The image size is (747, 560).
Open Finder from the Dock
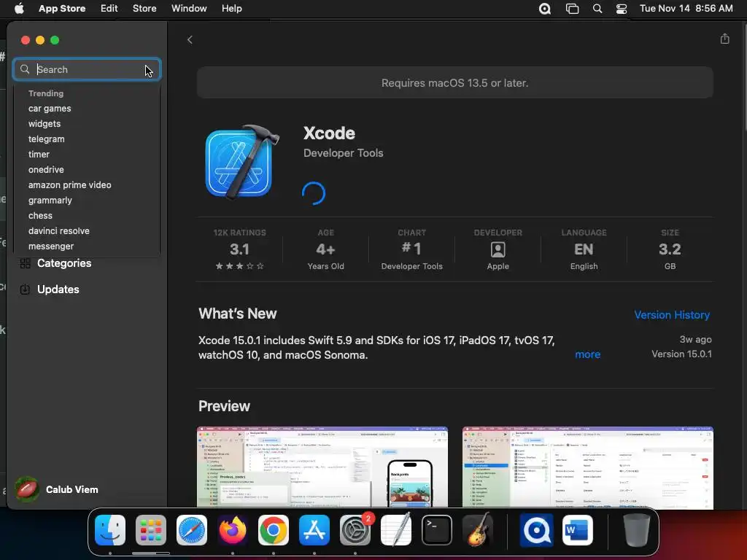110,530
